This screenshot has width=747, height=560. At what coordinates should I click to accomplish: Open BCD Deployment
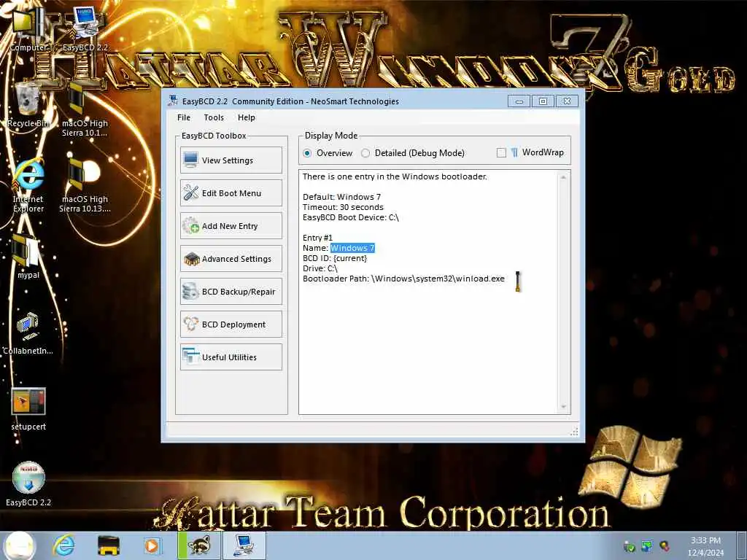click(x=231, y=324)
